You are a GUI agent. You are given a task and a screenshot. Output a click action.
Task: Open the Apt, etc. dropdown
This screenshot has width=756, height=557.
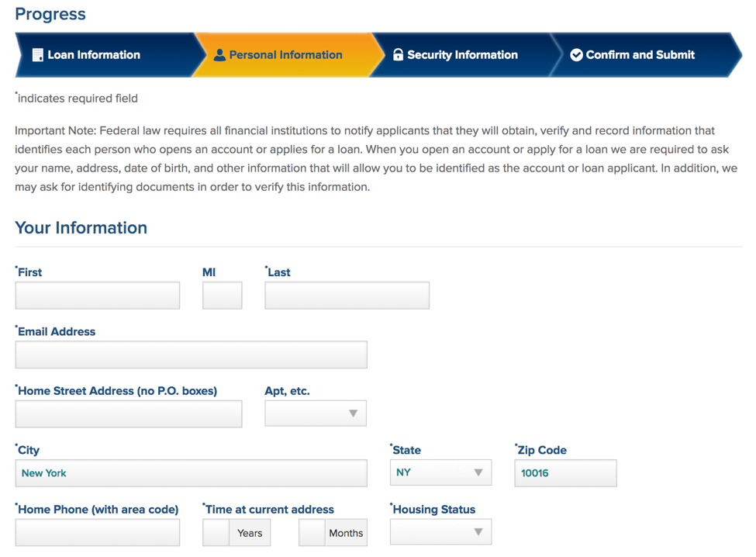pyautogui.click(x=316, y=413)
